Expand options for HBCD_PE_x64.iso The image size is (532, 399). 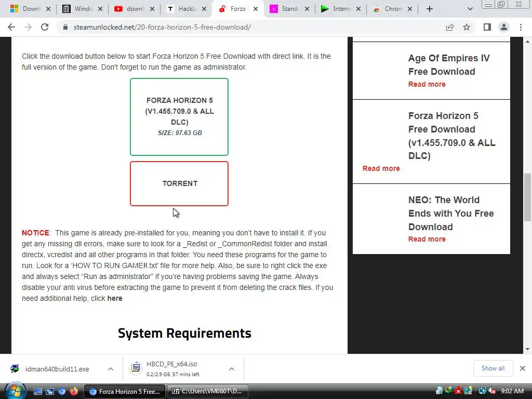click(x=231, y=369)
